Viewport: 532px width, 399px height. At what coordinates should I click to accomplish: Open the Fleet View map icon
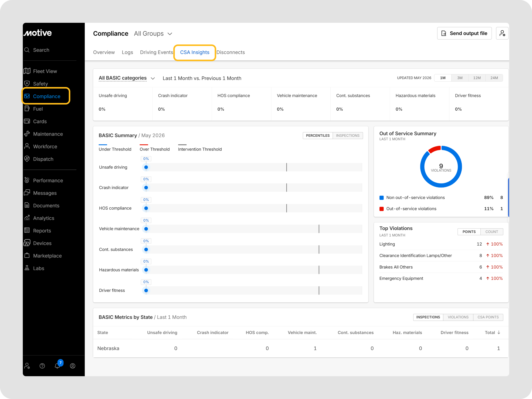point(27,71)
